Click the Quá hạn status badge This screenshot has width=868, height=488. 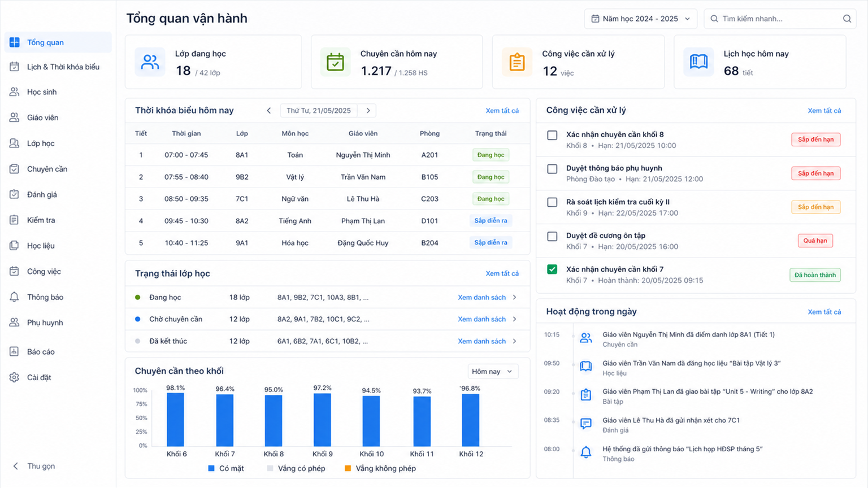(x=815, y=241)
